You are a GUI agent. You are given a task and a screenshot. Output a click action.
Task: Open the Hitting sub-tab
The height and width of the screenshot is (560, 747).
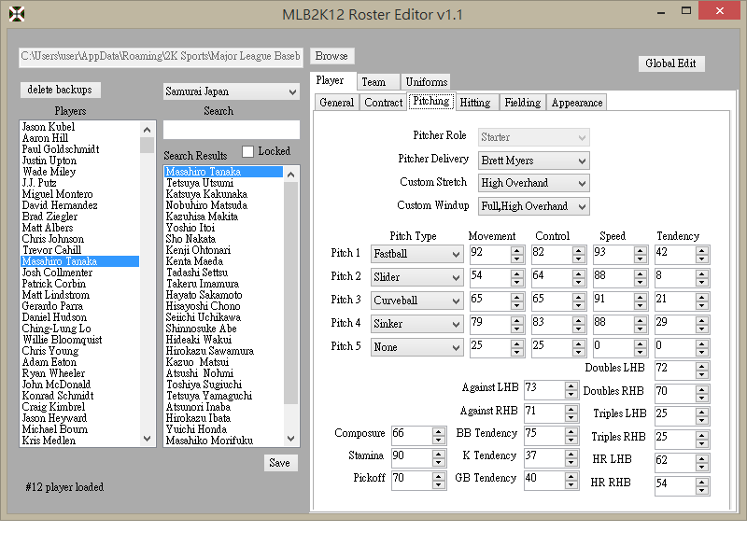pyautogui.click(x=475, y=103)
